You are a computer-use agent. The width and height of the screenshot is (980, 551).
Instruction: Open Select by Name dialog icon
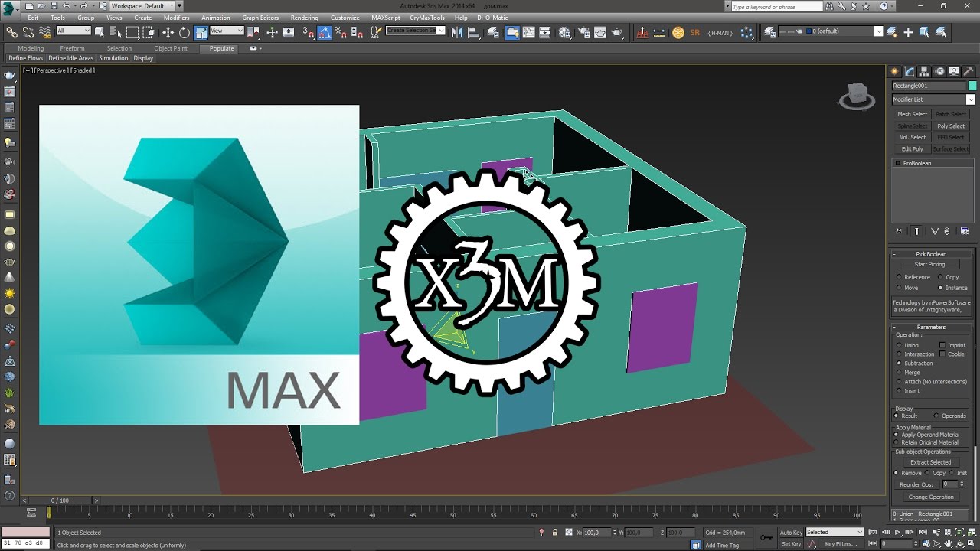(116, 32)
